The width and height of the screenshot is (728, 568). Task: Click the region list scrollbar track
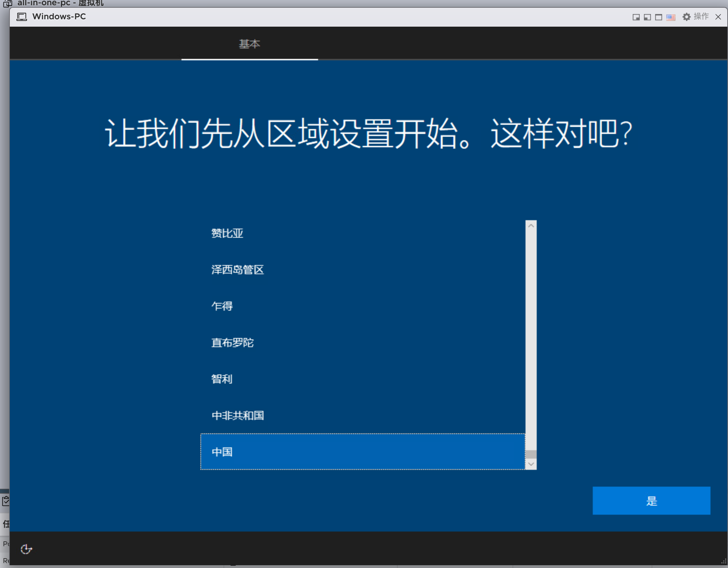[x=531, y=337]
